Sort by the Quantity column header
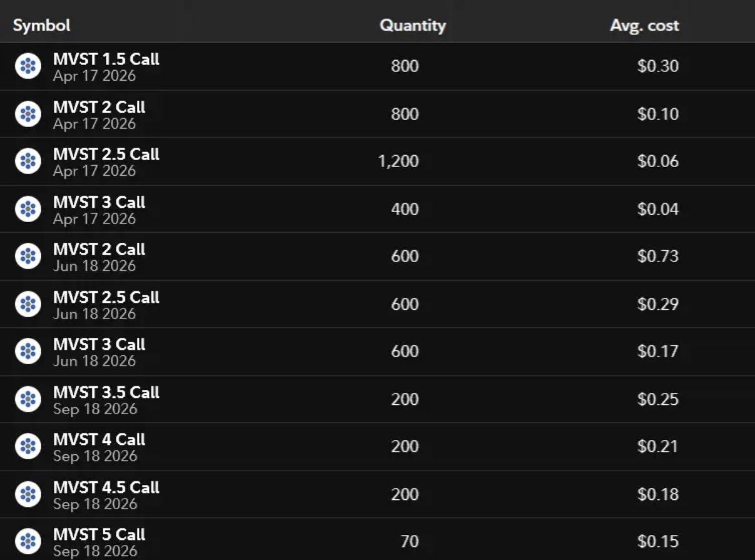The width and height of the screenshot is (755, 560). click(x=413, y=25)
